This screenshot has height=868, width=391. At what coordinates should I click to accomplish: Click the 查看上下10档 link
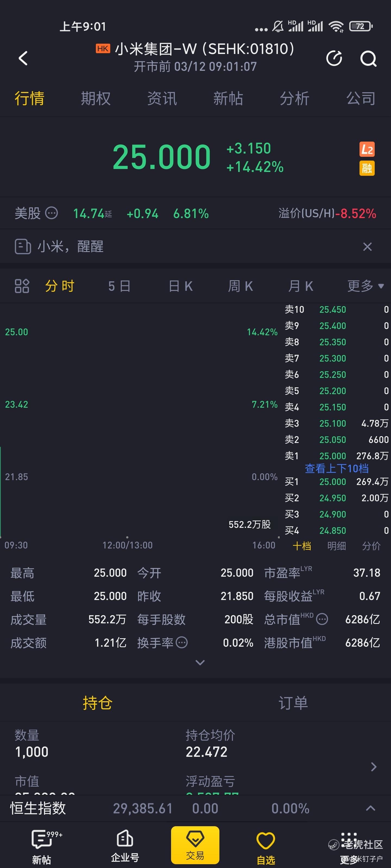(x=337, y=468)
